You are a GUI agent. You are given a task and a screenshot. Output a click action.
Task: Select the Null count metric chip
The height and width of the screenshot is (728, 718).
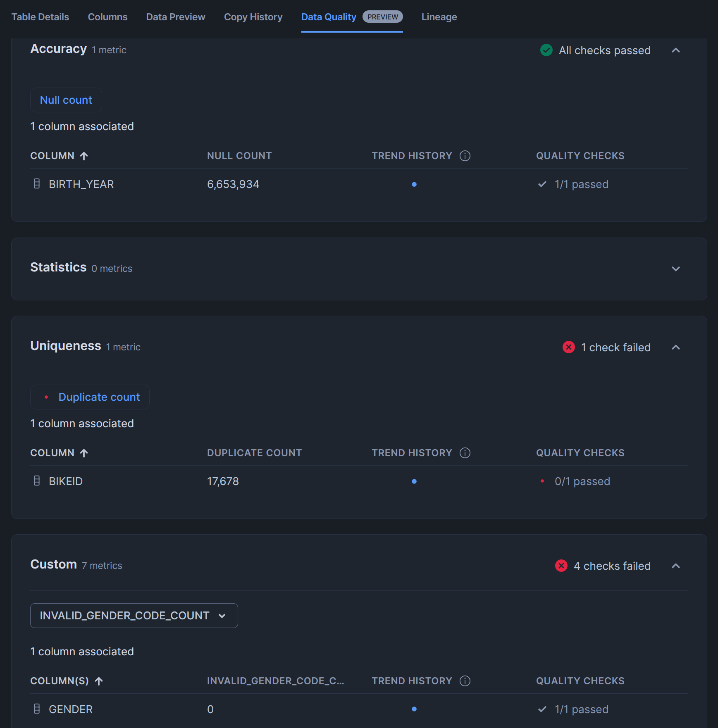click(x=66, y=100)
